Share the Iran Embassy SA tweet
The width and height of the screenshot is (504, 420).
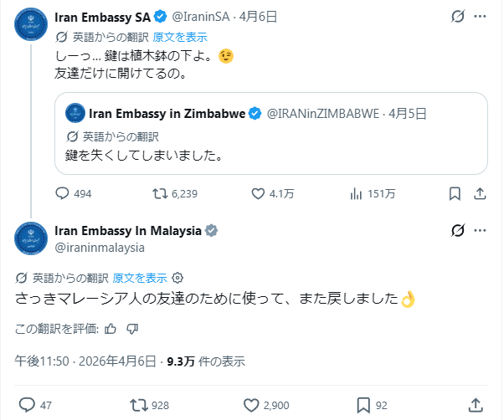[481, 193]
